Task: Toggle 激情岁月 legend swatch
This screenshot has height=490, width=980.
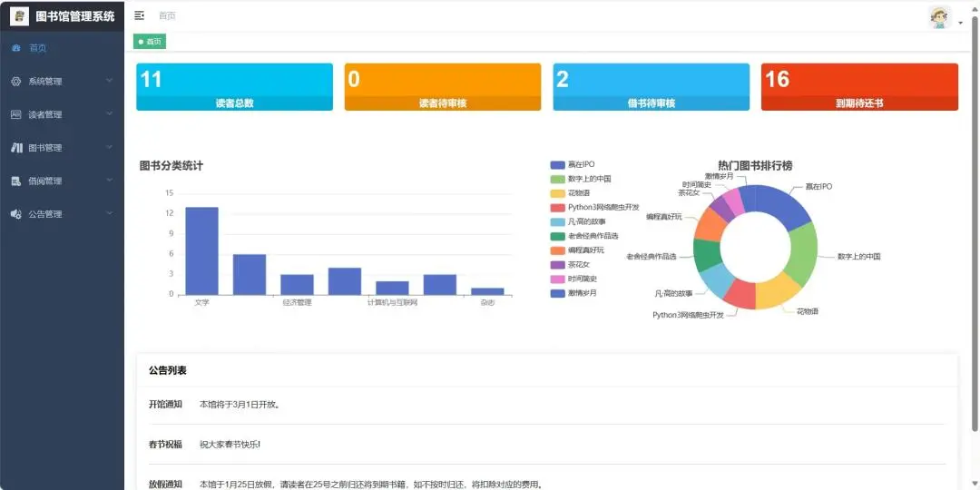Action: (x=557, y=293)
